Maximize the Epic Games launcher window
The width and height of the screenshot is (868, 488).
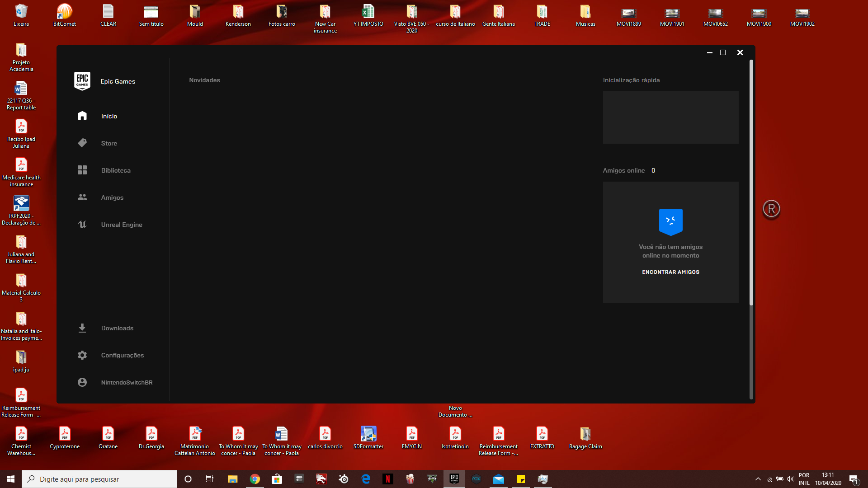click(x=723, y=52)
